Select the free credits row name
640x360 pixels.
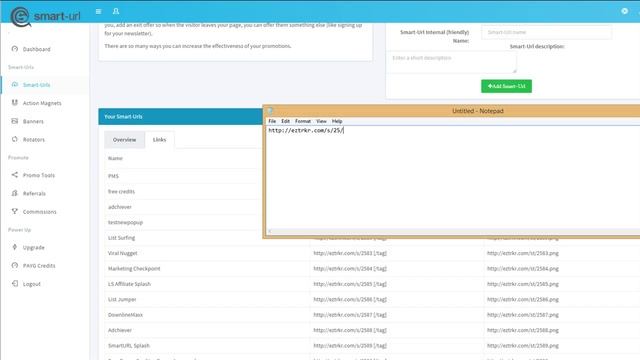[x=121, y=191]
